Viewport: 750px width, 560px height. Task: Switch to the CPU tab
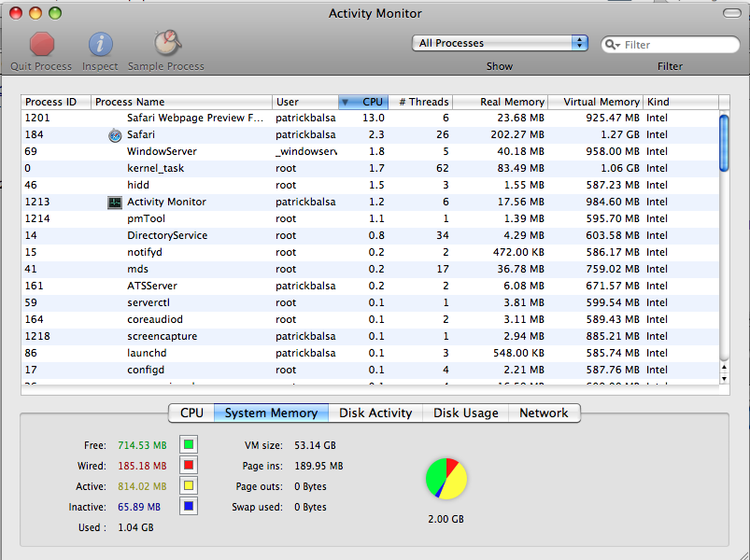click(x=191, y=413)
